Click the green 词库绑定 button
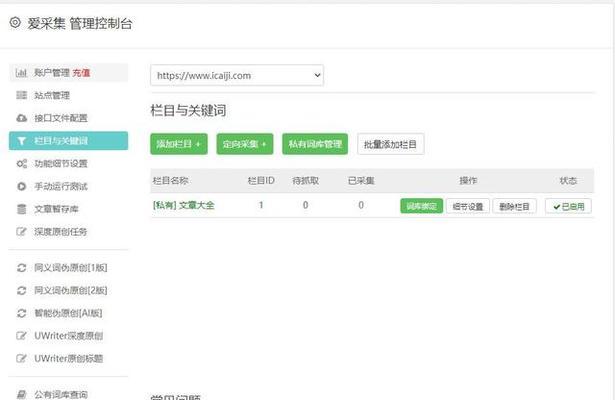 pos(422,206)
